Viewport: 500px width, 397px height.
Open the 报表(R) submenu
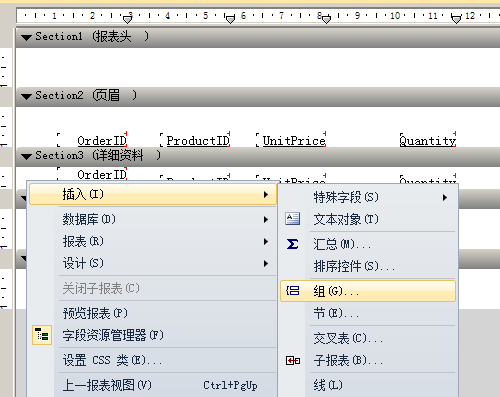click(x=153, y=241)
